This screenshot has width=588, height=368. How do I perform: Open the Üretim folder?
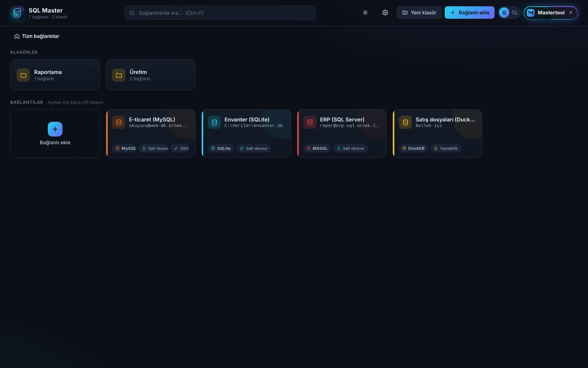coord(151,75)
